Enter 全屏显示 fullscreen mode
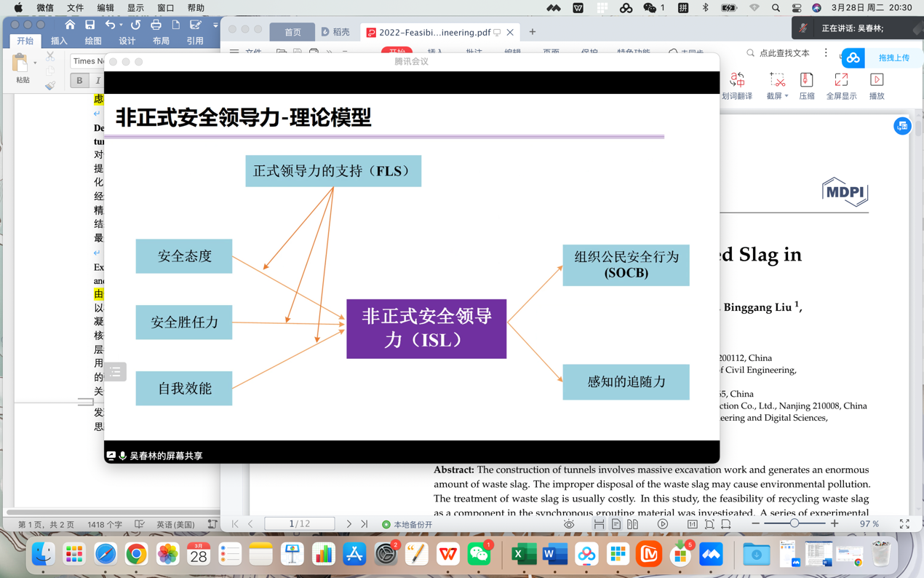The image size is (924, 578). click(840, 85)
